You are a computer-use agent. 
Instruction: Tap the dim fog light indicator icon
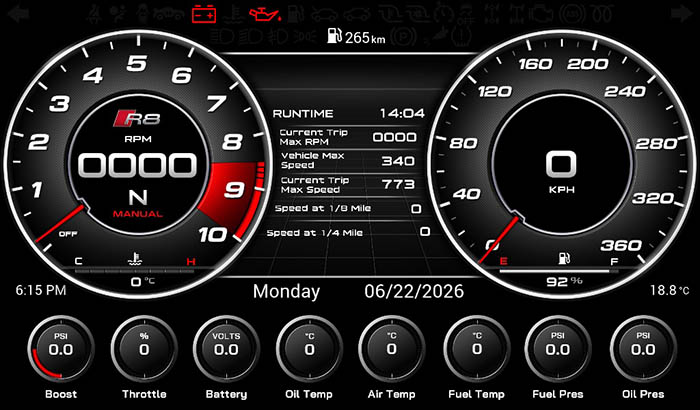pyautogui.click(x=279, y=36)
